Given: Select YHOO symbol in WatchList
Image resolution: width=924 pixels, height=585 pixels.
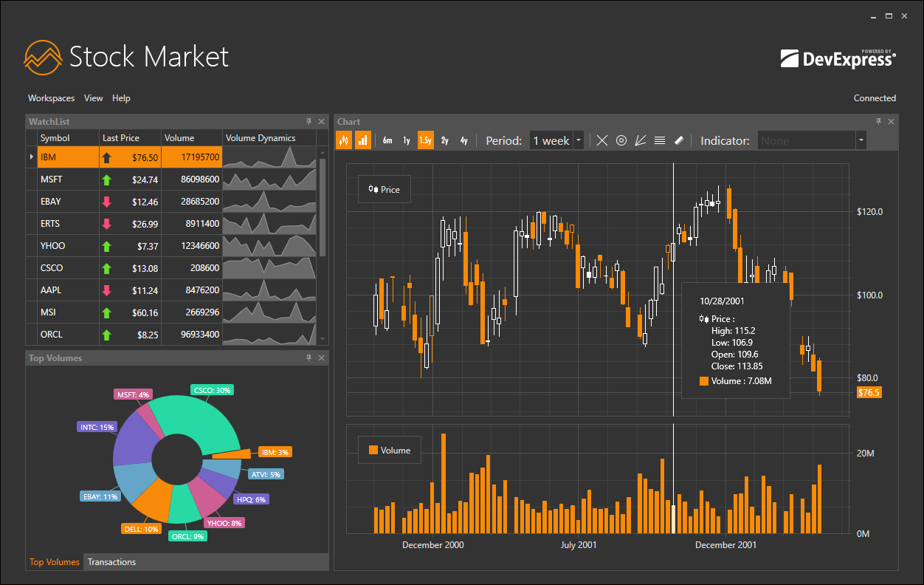Looking at the screenshot, I should 52,246.
